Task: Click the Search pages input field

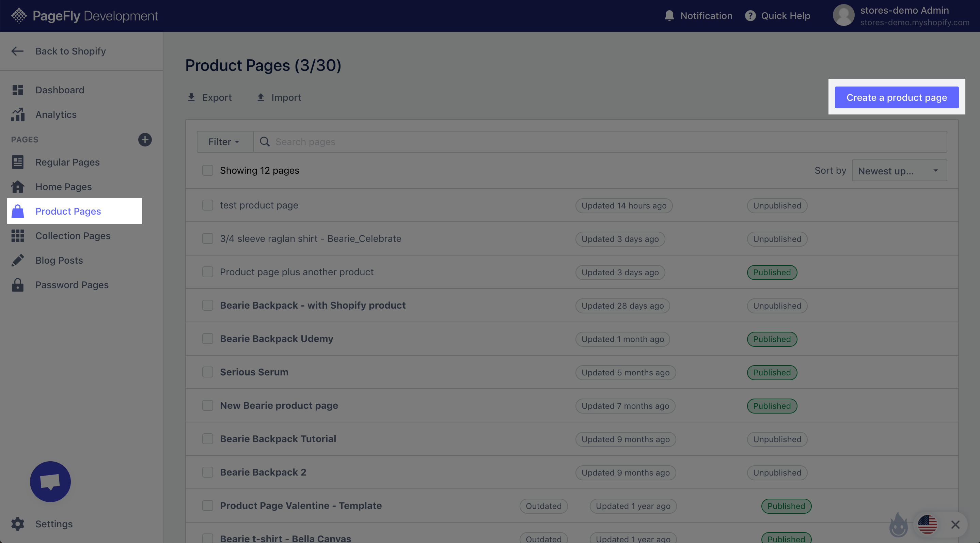Action: coord(600,142)
